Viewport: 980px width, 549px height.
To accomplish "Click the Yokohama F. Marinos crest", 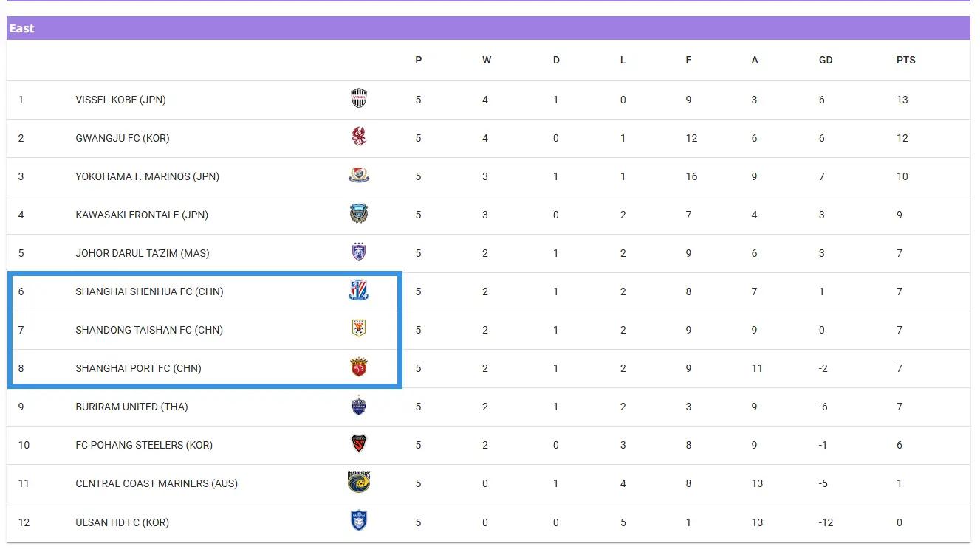I will point(359,176).
